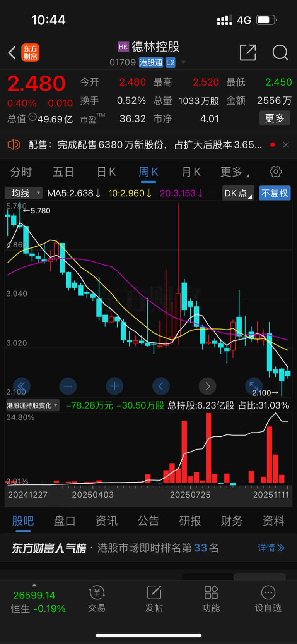Tap the 发帖 post icon
The height and width of the screenshot is (644, 297).
[x=154, y=599]
